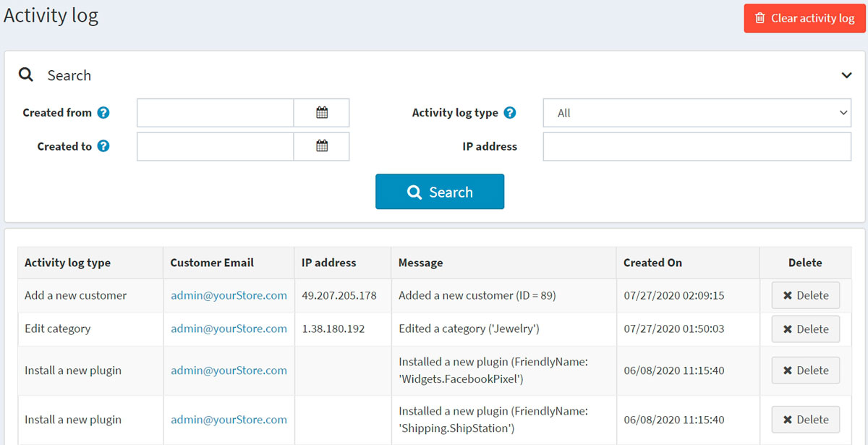Viewport: 868px width, 445px height.
Task: Delete the Widgets.FacebookPixel plugin log entry
Action: (805, 370)
